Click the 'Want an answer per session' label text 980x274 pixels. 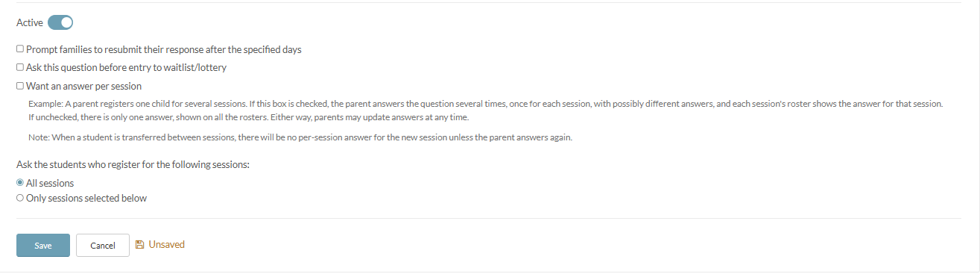click(x=83, y=86)
